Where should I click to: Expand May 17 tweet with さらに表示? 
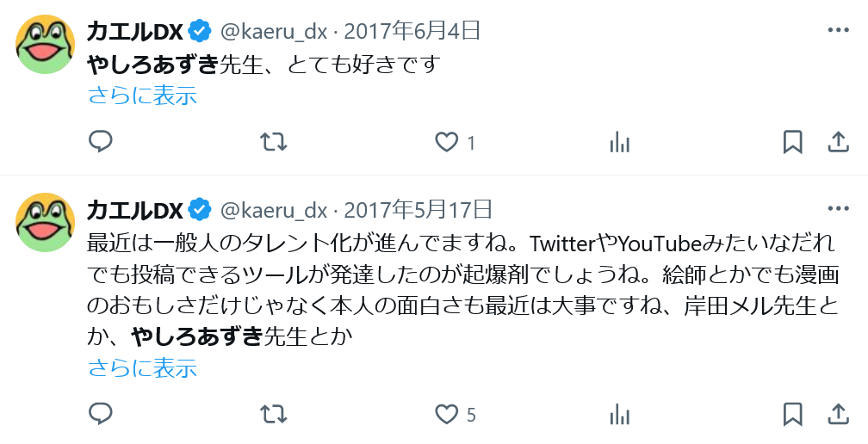pyautogui.click(x=143, y=367)
